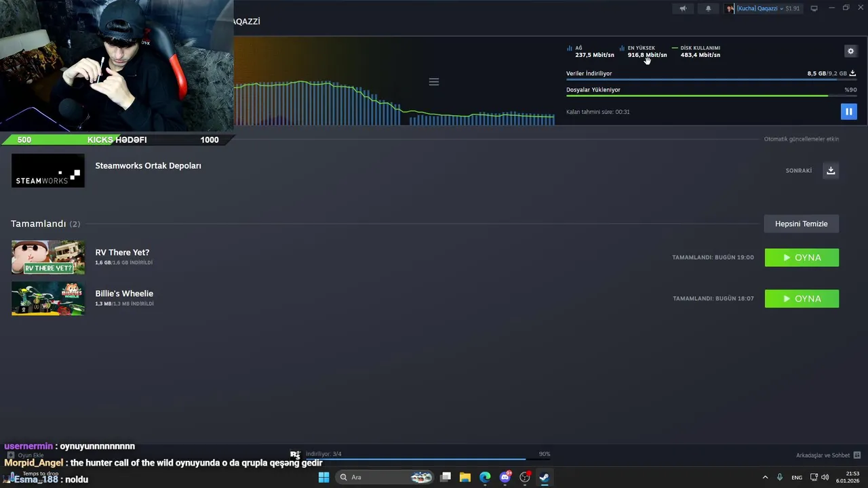Click the Tamamlandı (2) section header
The image size is (868, 488).
45,224
